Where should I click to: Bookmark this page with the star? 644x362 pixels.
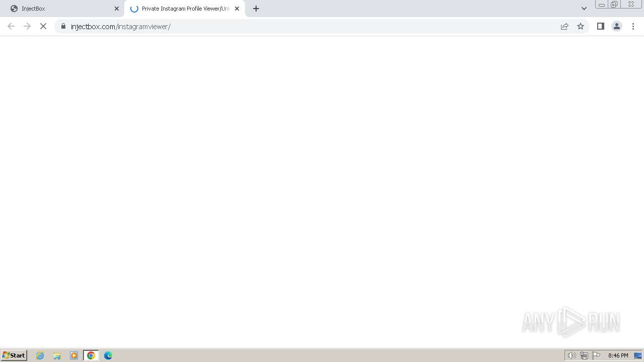click(581, 26)
